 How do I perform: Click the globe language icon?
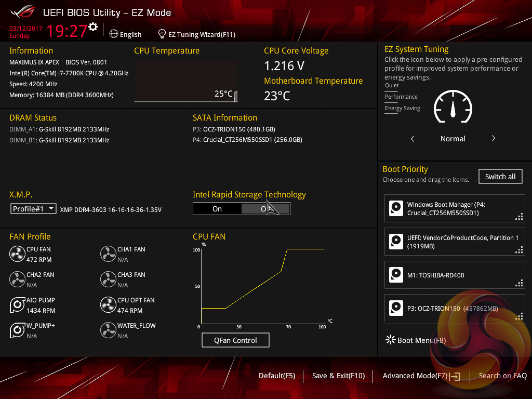114,34
